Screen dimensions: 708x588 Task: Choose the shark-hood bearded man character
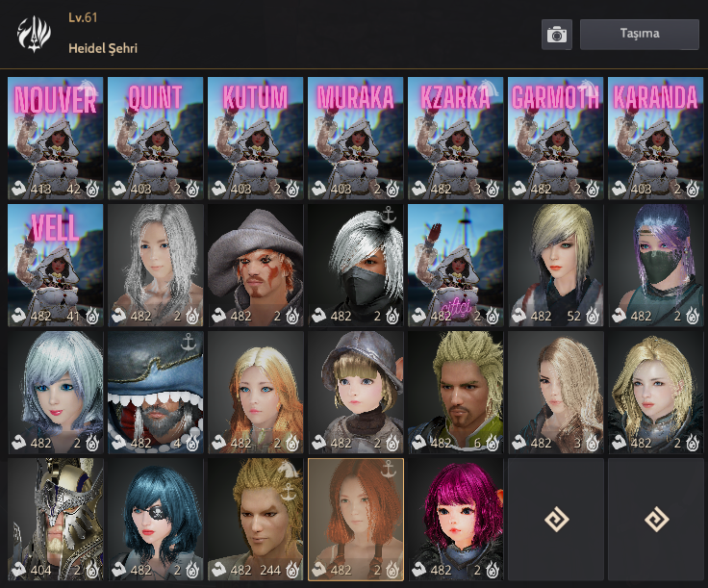click(155, 393)
